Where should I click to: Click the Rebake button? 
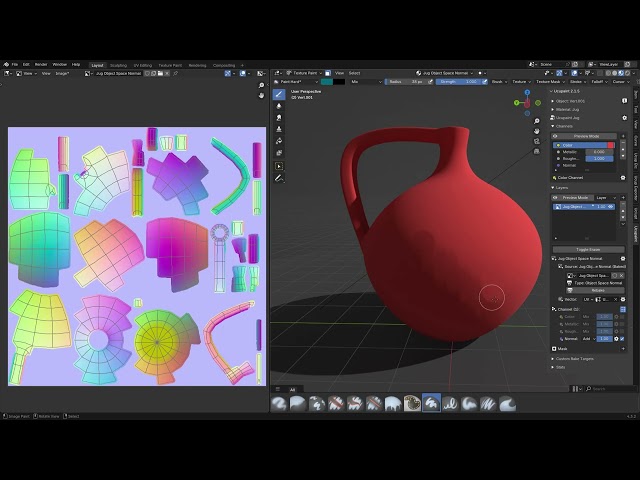coord(598,291)
